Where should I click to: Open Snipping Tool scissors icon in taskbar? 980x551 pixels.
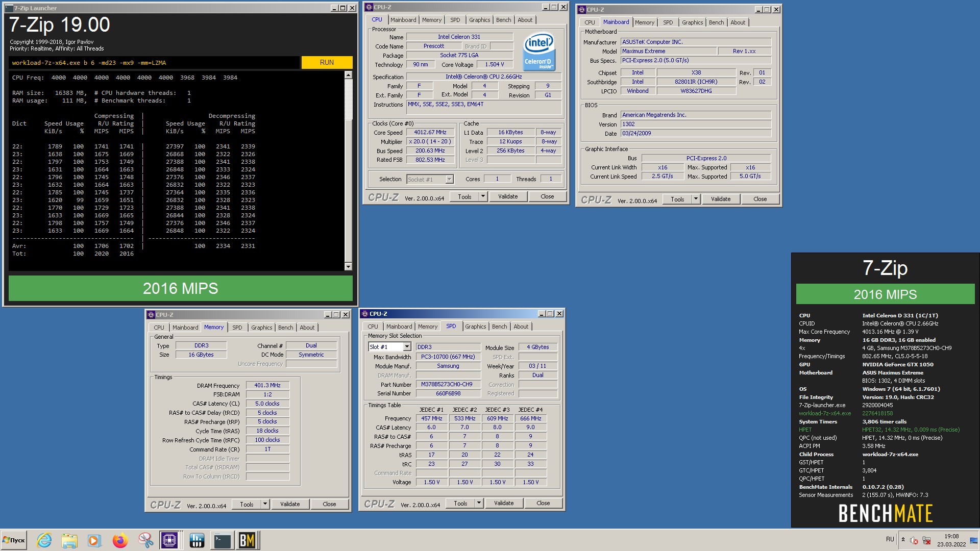[x=145, y=540]
